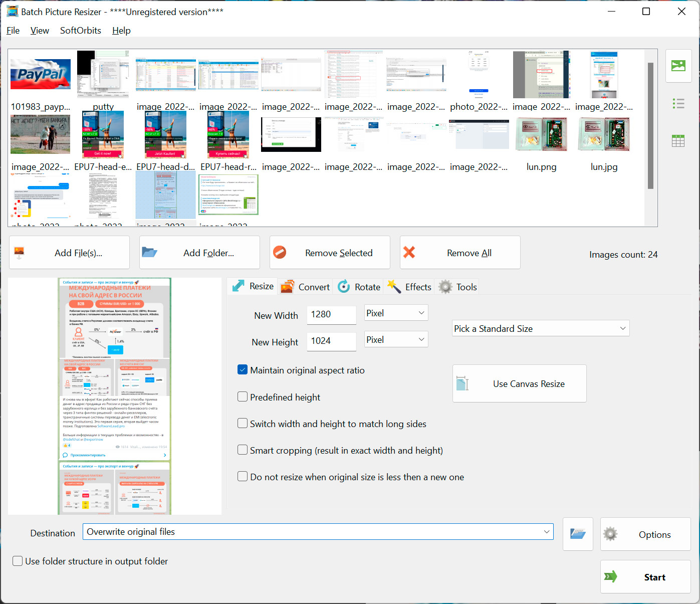Select the lun.png thumbnail
The image size is (700, 604).
coord(541,134)
